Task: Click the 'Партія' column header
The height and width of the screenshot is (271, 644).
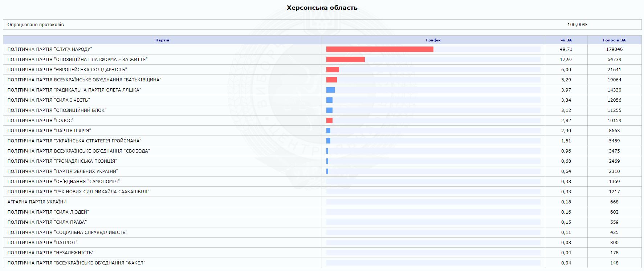Action: [162, 40]
